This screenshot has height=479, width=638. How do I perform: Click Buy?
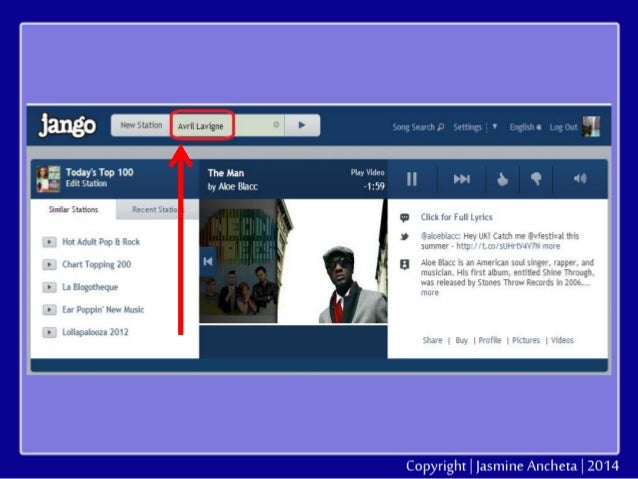pyautogui.click(x=461, y=340)
